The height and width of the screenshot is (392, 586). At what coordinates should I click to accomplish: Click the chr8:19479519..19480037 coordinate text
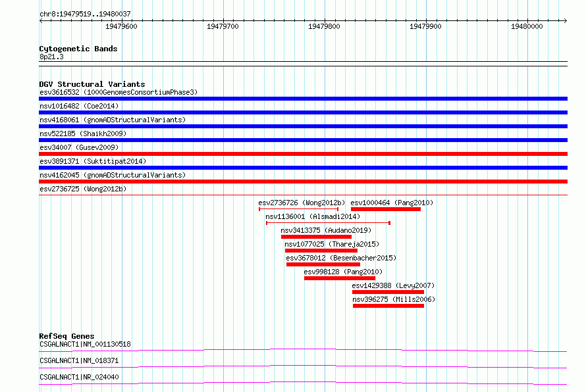pyautogui.click(x=85, y=14)
